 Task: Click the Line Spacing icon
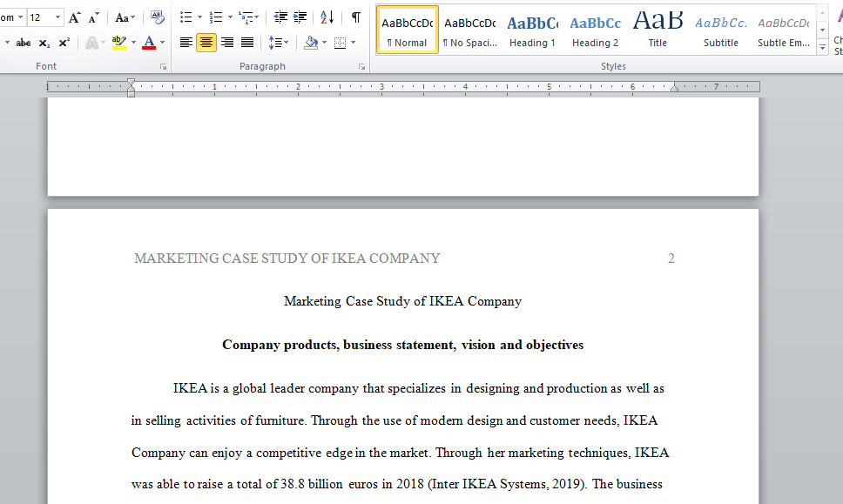click(x=275, y=43)
